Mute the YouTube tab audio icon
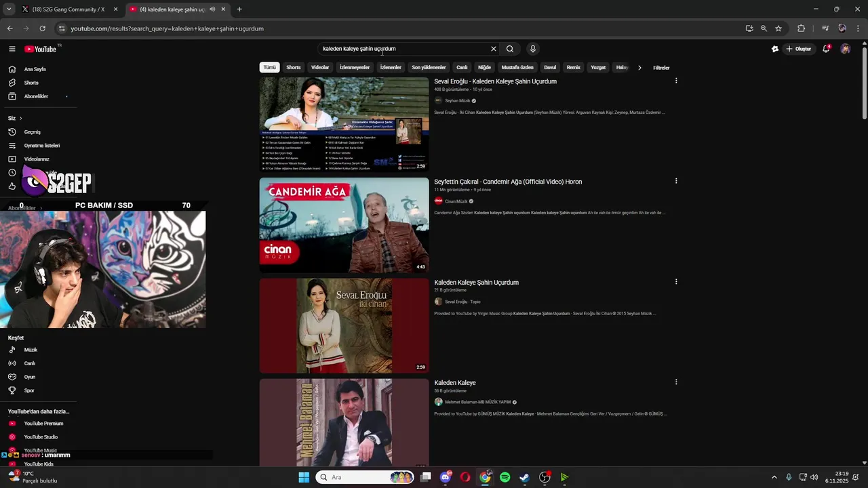This screenshot has width=868, height=488. pyautogui.click(x=213, y=9)
